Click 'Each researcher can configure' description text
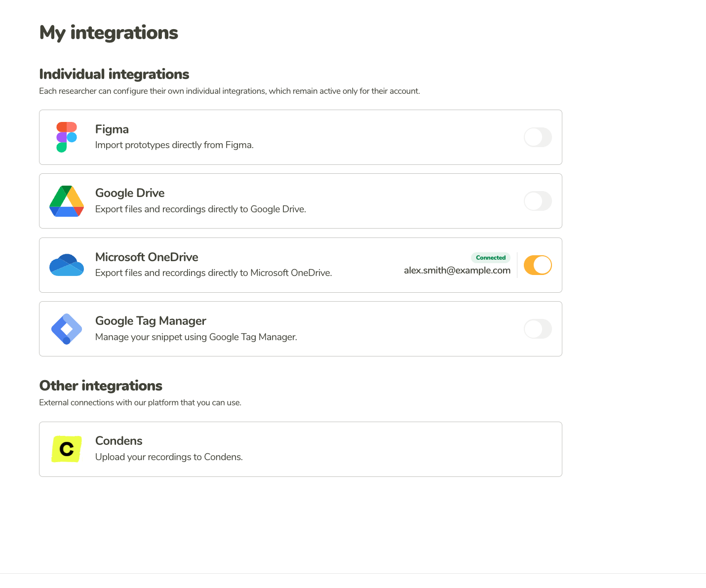This screenshot has height=588, width=706. tap(230, 91)
